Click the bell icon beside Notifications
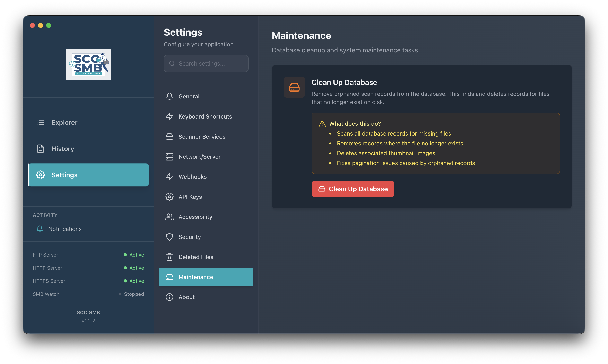The height and width of the screenshot is (364, 608). [40, 229]
